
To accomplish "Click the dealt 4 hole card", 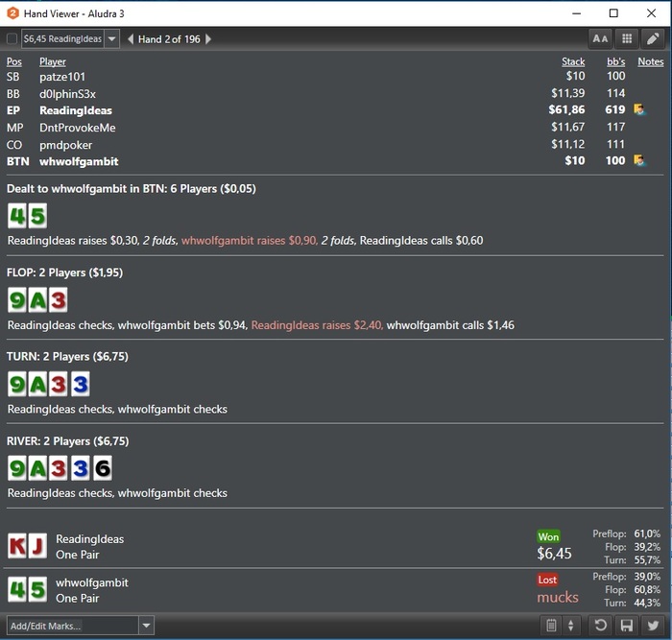I will 16,216.
